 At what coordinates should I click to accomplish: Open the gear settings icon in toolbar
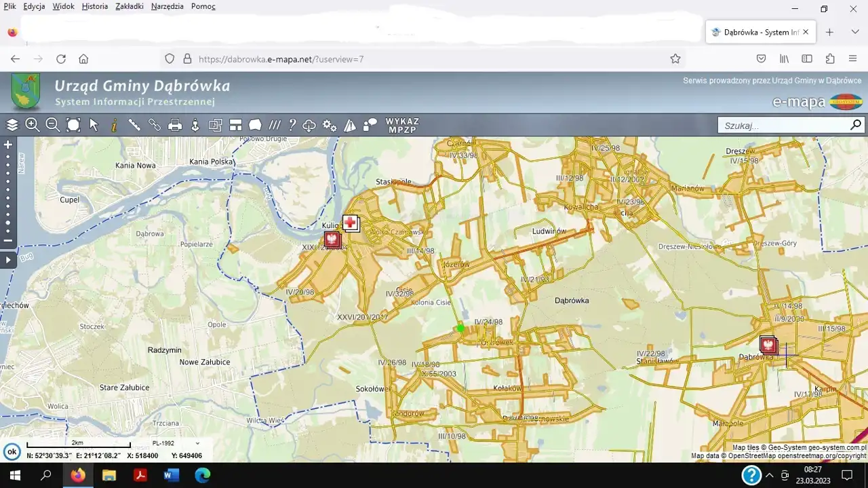coord(330,125)
